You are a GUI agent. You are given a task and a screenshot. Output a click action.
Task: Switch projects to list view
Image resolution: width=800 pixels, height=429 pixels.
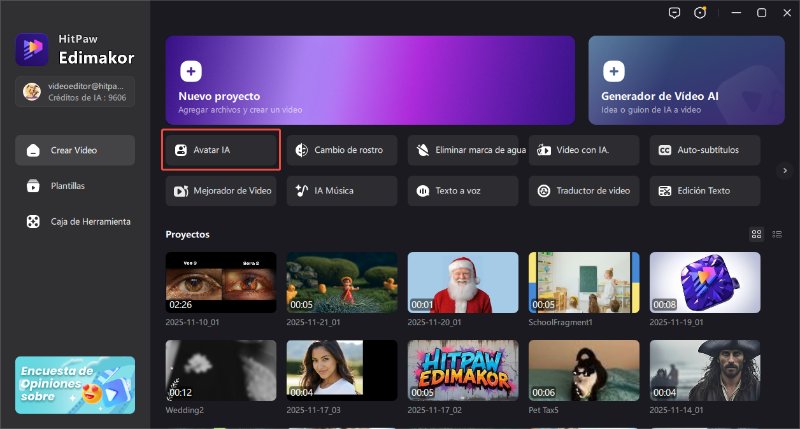click(x=777, y=234)
